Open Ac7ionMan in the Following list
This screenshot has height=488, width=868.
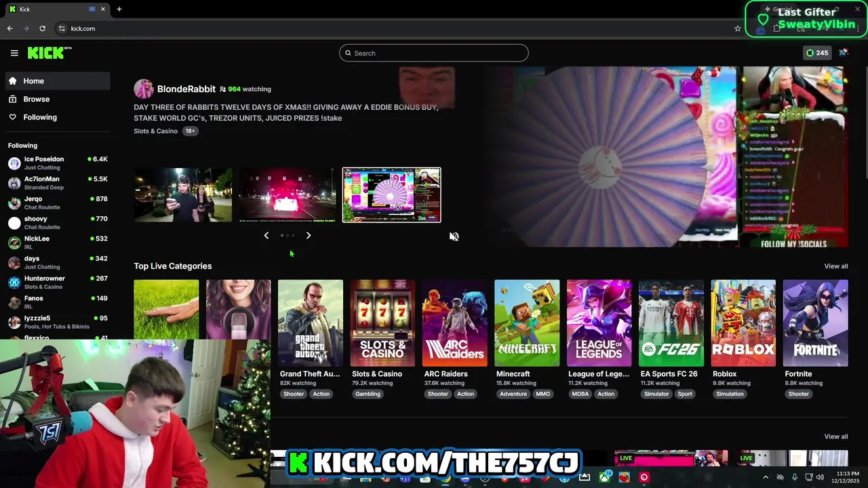[x=58, y=183]
